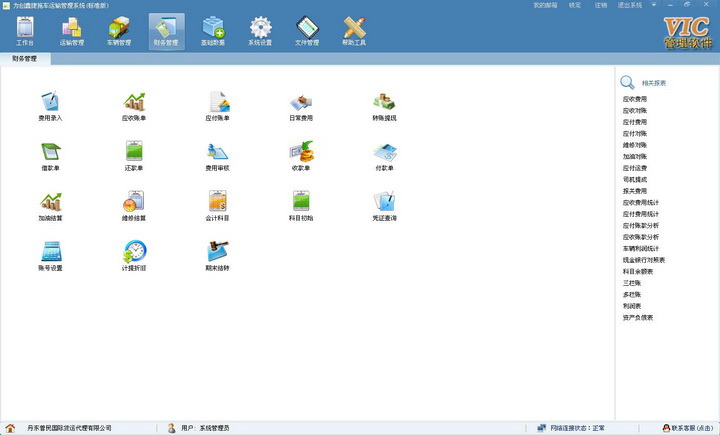Open the 报关费用 report
Image resolution: width=720 pixels, height=435 pixels.
click(635, 191)
